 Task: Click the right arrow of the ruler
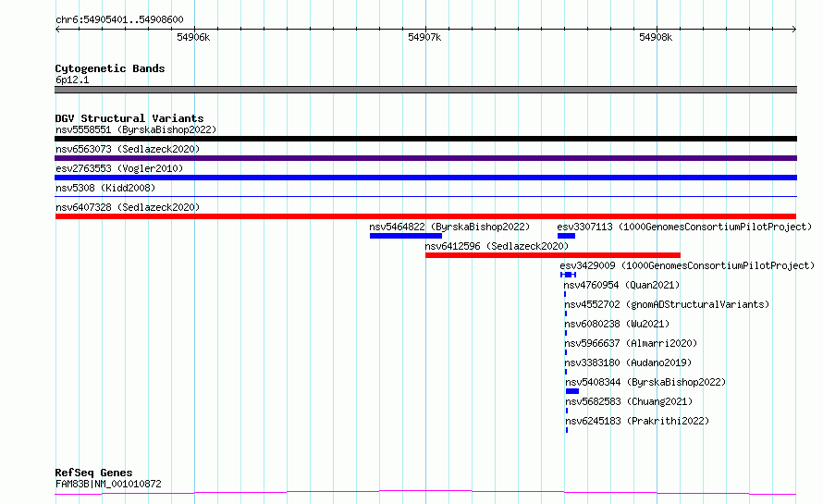794,29
